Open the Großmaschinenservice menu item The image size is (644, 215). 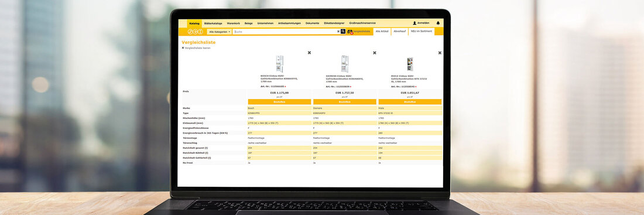[x=362, y=23]
